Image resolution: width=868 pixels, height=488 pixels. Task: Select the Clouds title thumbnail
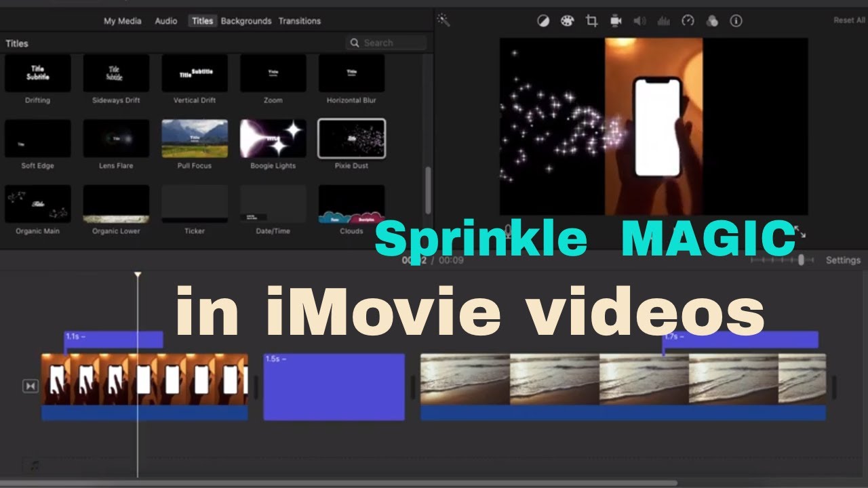351,204
